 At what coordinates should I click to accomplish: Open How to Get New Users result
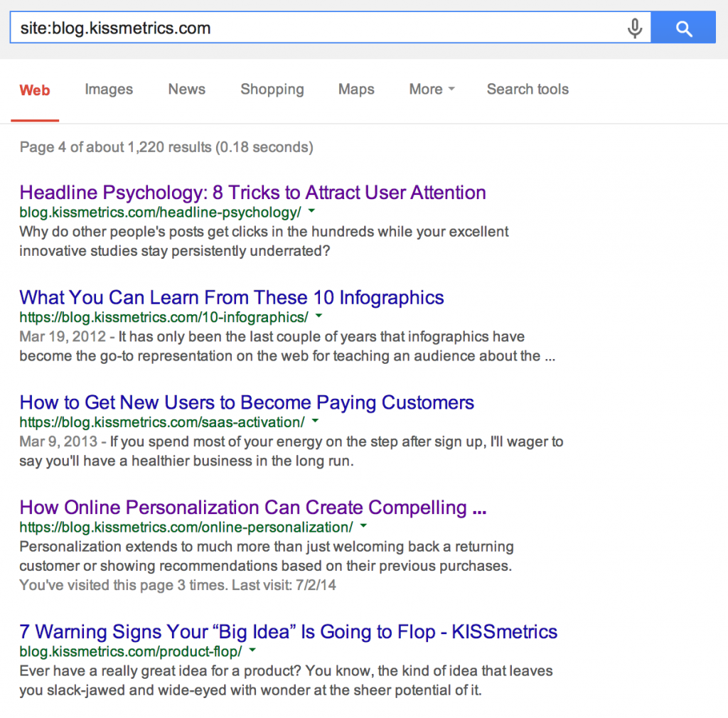(x=247, y=402)
